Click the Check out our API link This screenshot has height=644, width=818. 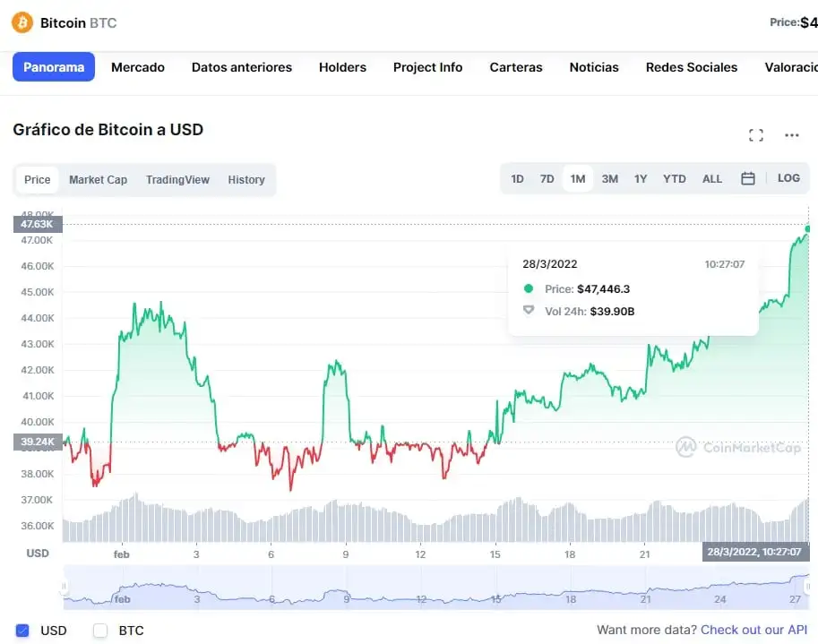click(x=755, y=630)
